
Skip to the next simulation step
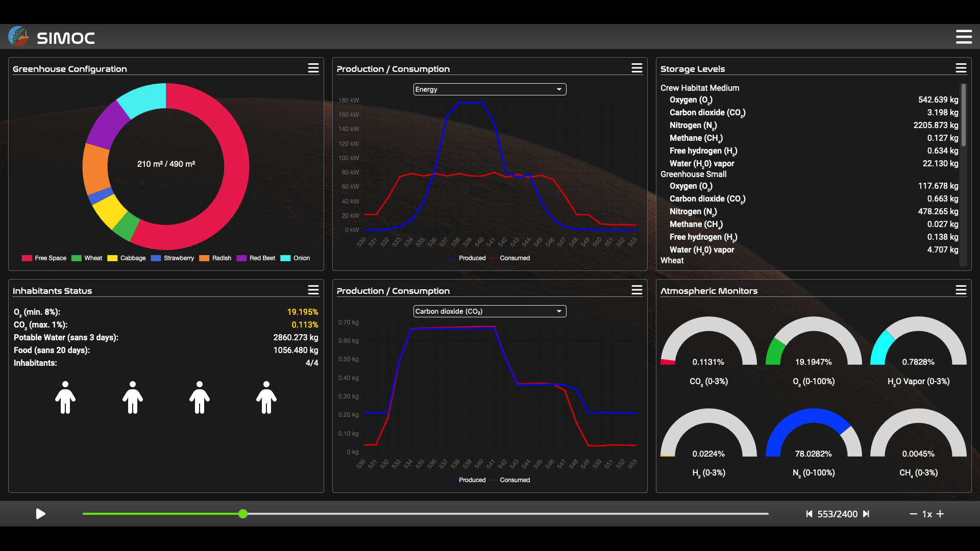[x=866, y=514]
